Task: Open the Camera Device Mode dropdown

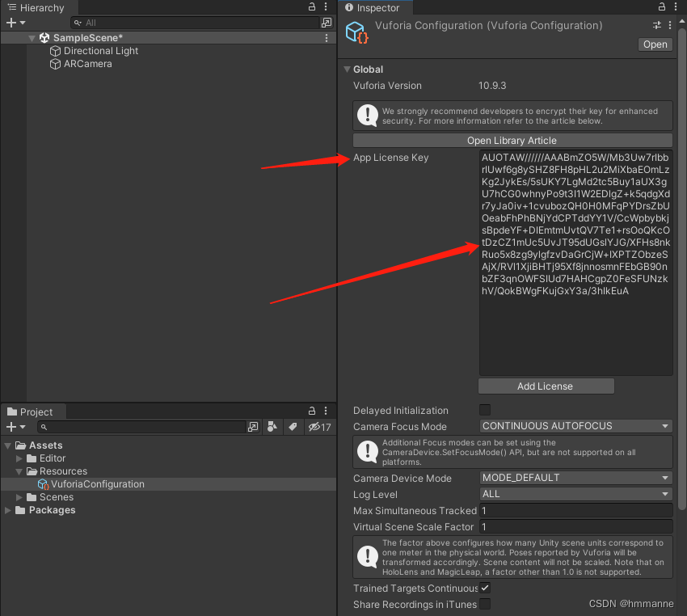Action: [x=575, y=478]
